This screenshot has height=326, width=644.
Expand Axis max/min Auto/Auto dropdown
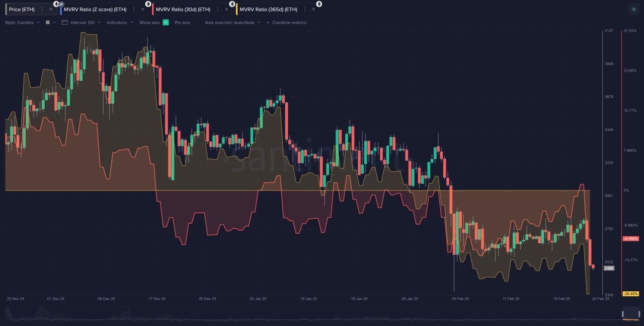(x=232, y=22)
